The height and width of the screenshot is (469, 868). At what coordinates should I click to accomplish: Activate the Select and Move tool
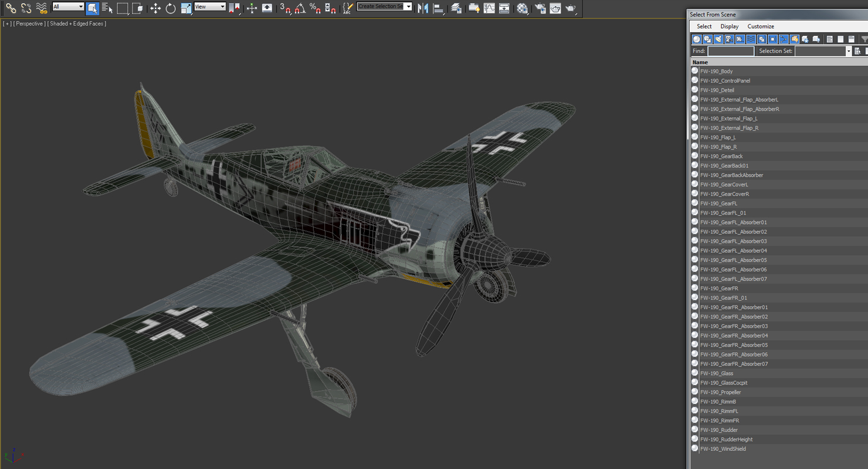coord(155,8)
